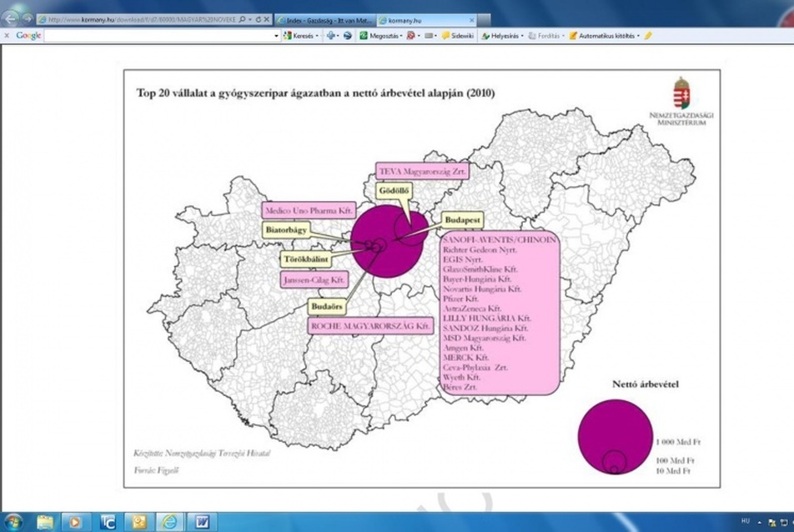Click the map title 'Top 20 vállalat' heading
The image size is (794, 532).
point(315,93)
